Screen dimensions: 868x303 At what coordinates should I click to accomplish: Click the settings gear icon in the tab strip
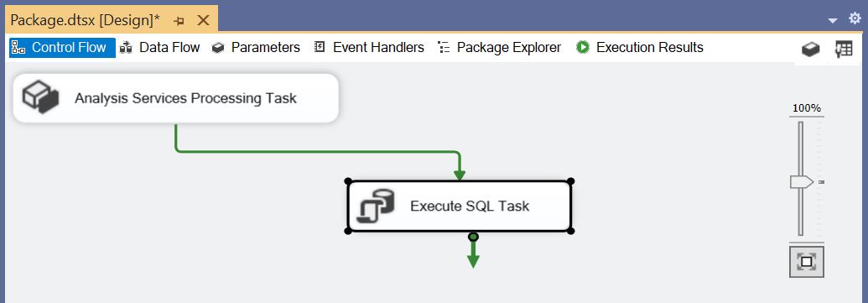coord(855,18)
